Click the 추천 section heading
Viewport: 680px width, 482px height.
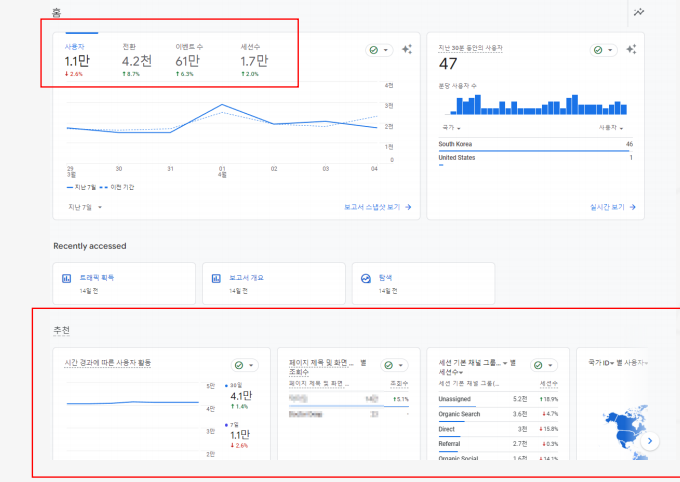61,331
